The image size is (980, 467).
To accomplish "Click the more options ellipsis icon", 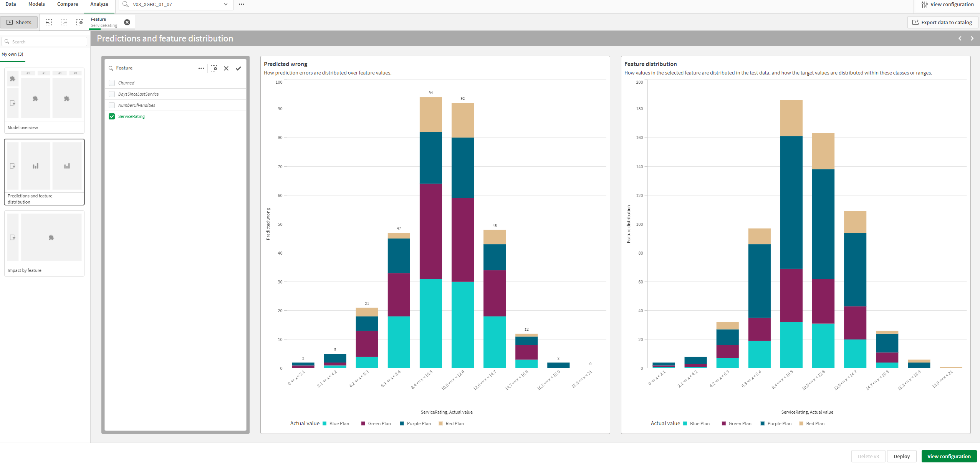I will click(201, 68).
